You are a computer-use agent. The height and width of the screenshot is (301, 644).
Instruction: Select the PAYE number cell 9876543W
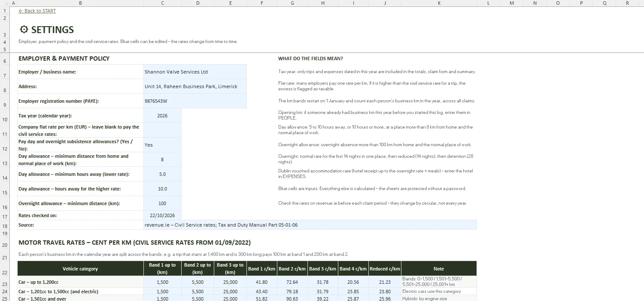coord(195,101)
